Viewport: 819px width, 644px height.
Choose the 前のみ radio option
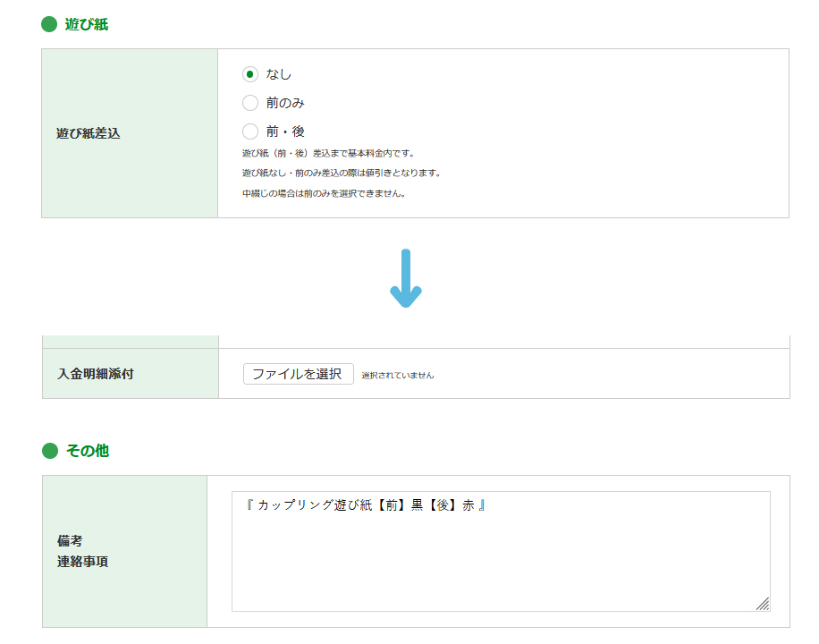tap(250, 103)
